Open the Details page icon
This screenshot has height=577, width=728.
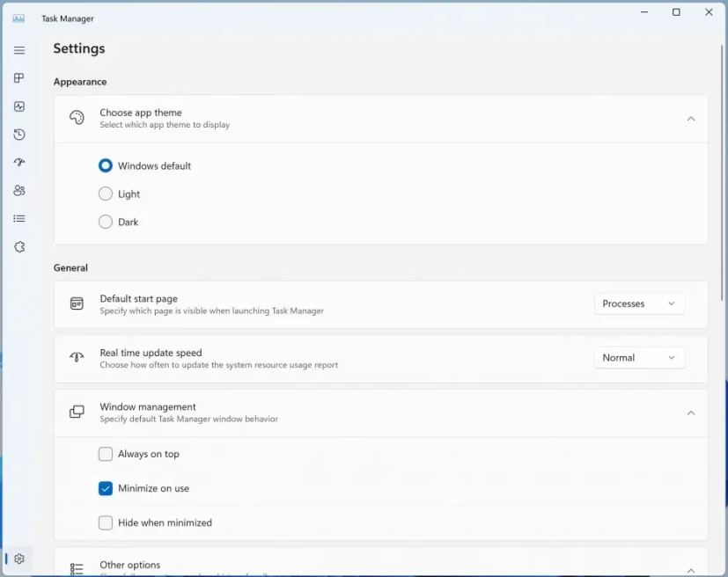19,219
